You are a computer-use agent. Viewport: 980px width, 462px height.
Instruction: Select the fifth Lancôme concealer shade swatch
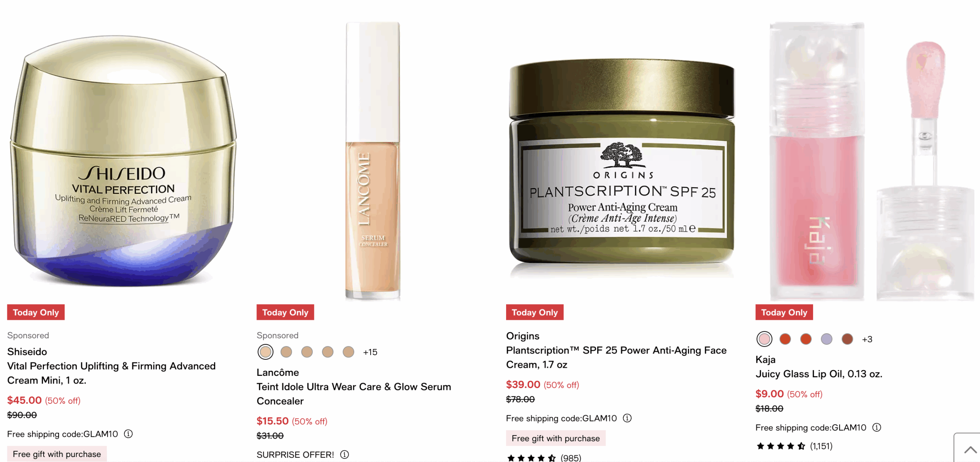coord(348,352)
